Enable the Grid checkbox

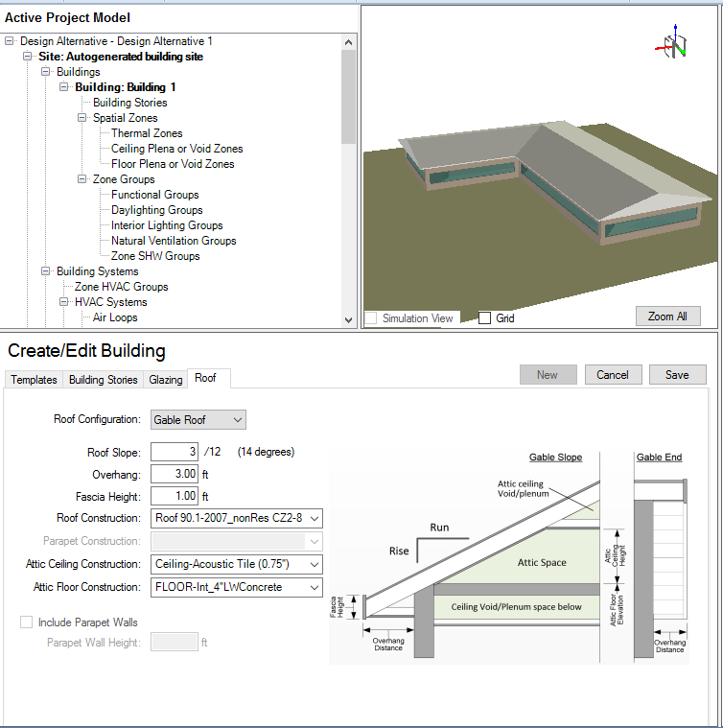[x=485, y=318]
